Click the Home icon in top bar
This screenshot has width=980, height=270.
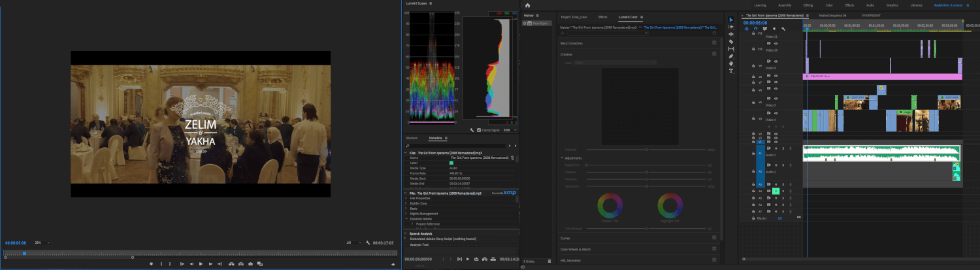pyautogui.click(x=527, y=5)
